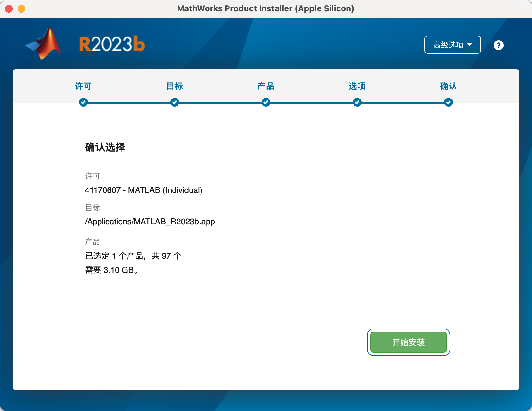This screenshot has height=411, width=532.
Task: Click the window title MathWorks Product Installer
Action: pyautogui.click(x=266, y=8)
